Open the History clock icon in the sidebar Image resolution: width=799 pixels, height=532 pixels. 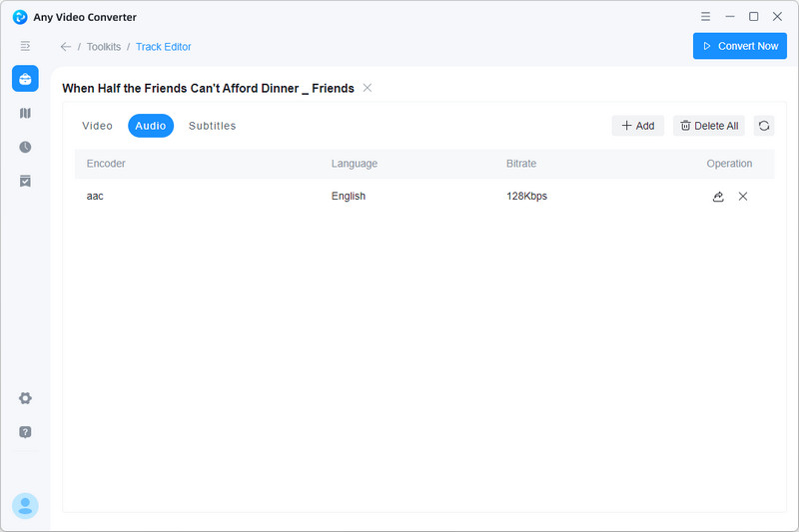25,147
